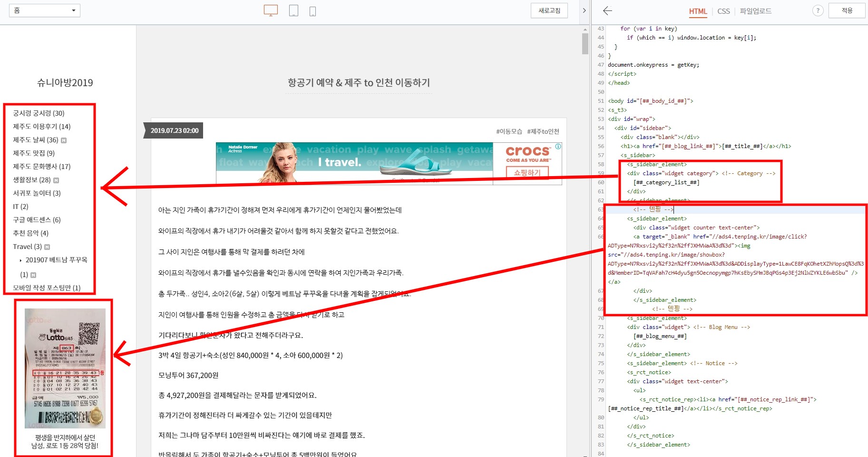Switch to the CSS tab
The image size is (868, 457).
[723, 11]
